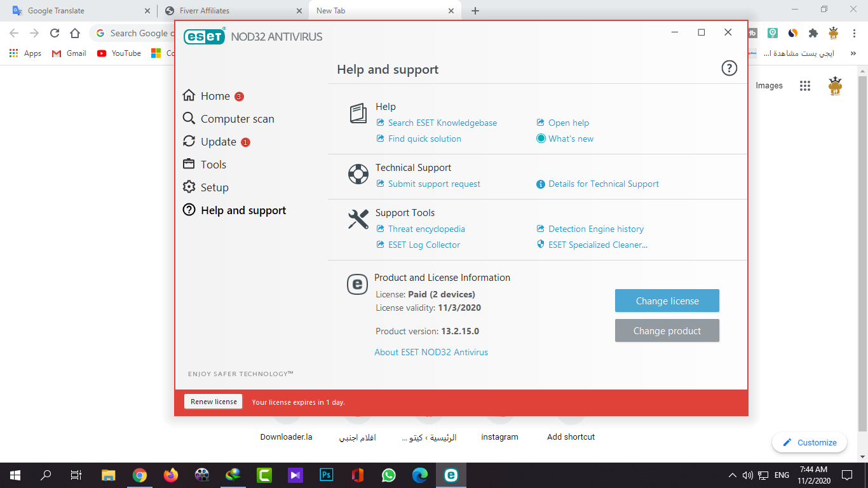This screenshot has width=868, height=488.
Task: Open the Gmail bookmark
Action: [69, 53]
